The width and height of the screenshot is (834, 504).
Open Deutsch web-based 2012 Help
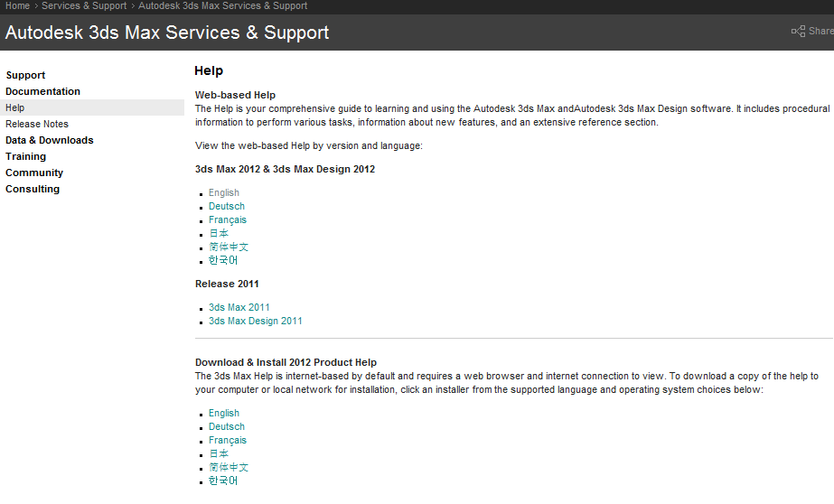click(x=227, y=206)
